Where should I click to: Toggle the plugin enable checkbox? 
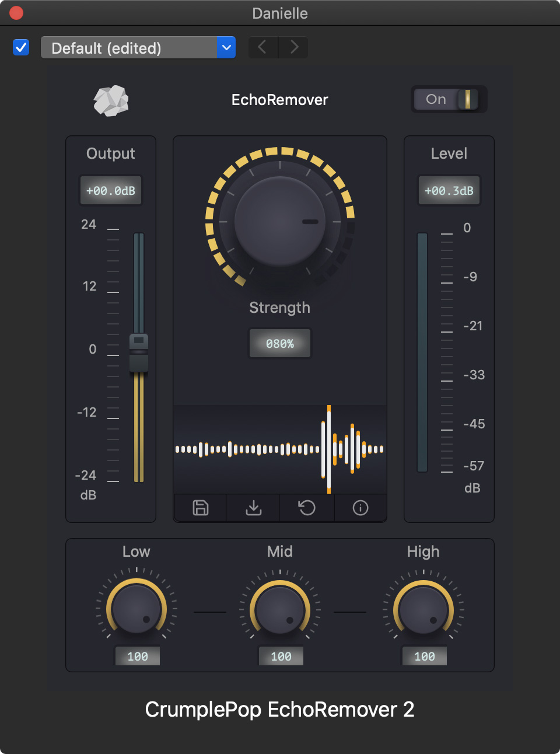[21, 47]
